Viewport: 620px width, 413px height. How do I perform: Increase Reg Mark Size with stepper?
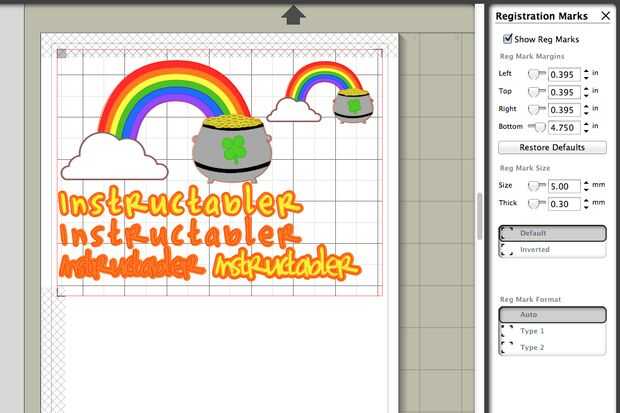tap(586, 183)
